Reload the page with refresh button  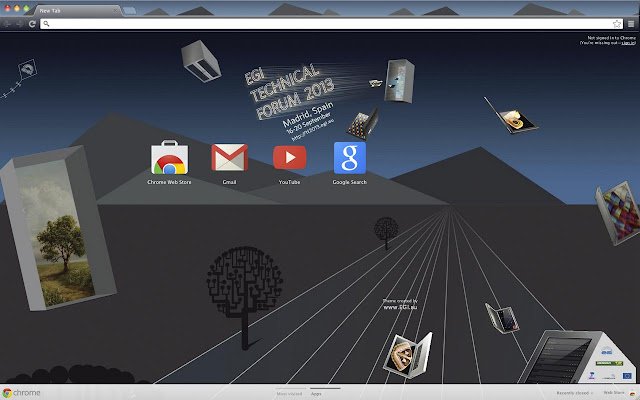32,24
